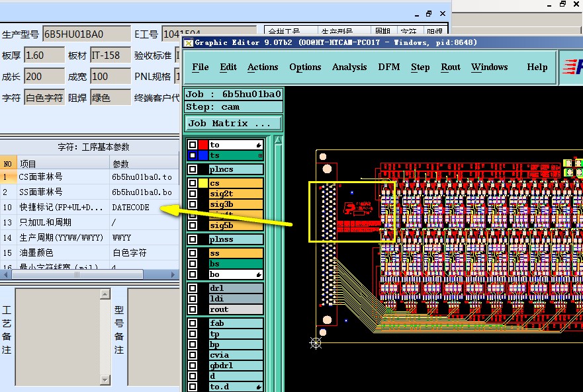Toggle visibility checkbox for layer rout
The image size is (583, 392).
tap(193, 309)
